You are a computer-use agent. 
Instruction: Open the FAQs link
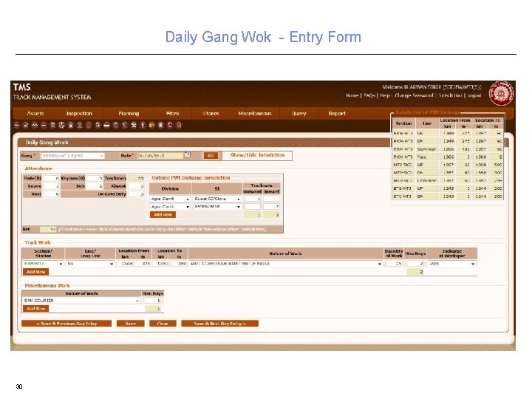[x=369, y=95]
